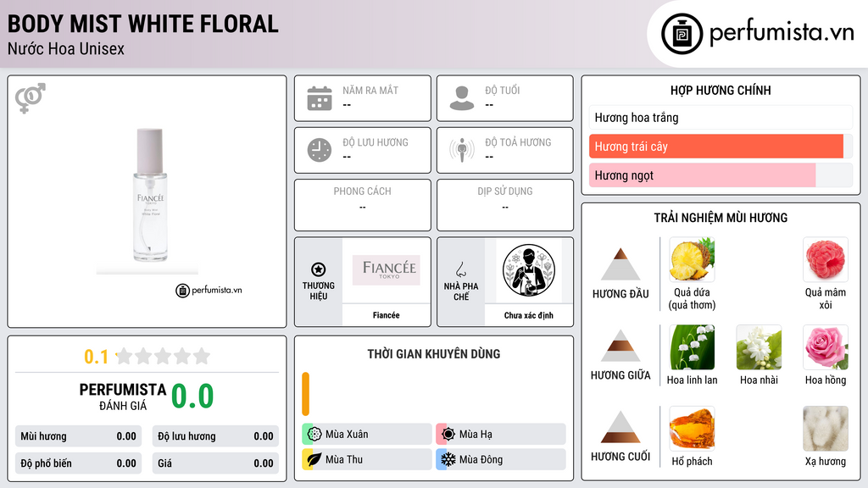Click the perfumista.vn perfume bottle logo icon
The image size is (868, 488).
click(x=682, y=34)
